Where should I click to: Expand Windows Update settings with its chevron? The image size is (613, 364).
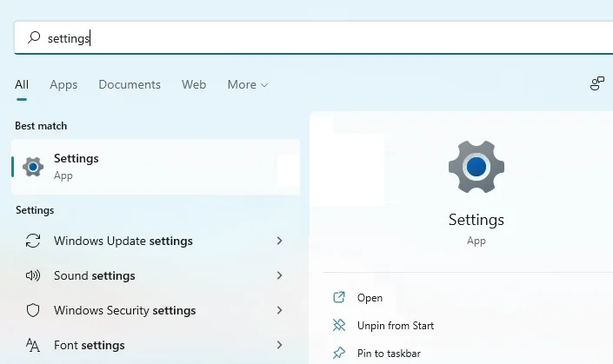(x=279, y=241)
